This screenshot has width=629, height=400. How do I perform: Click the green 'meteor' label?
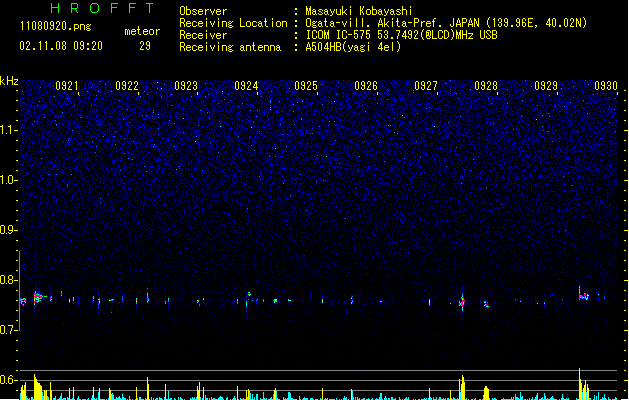[142, 31]
